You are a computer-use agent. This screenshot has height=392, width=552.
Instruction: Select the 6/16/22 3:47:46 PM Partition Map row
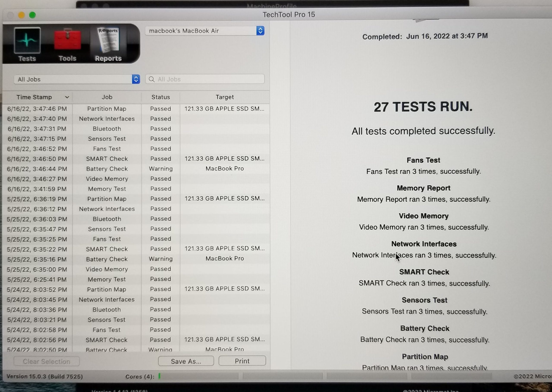point(107,109)
